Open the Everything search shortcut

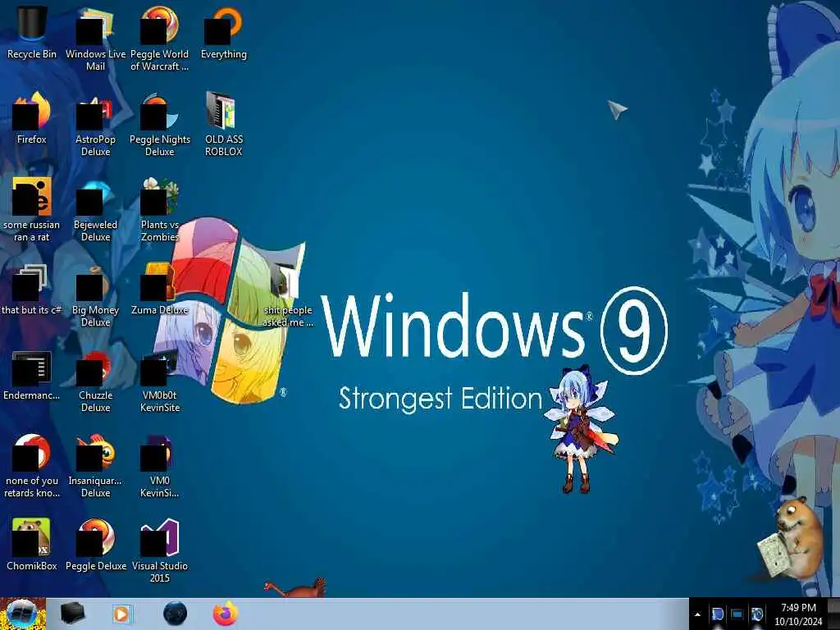223,32
